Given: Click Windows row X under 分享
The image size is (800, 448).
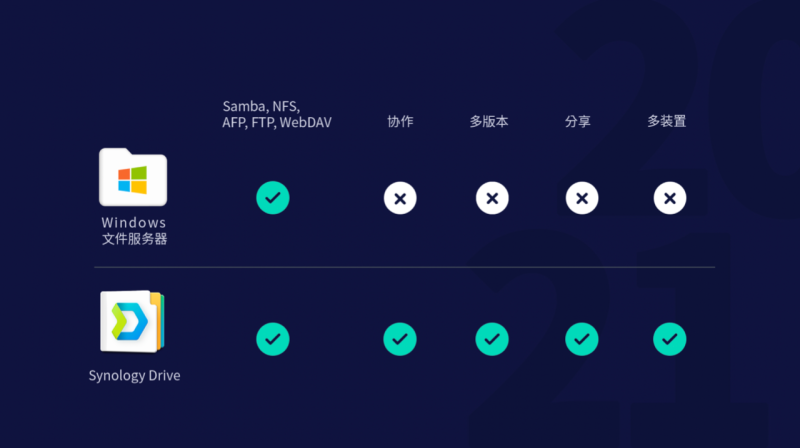Looking at the screenshot, I should 582,198.
